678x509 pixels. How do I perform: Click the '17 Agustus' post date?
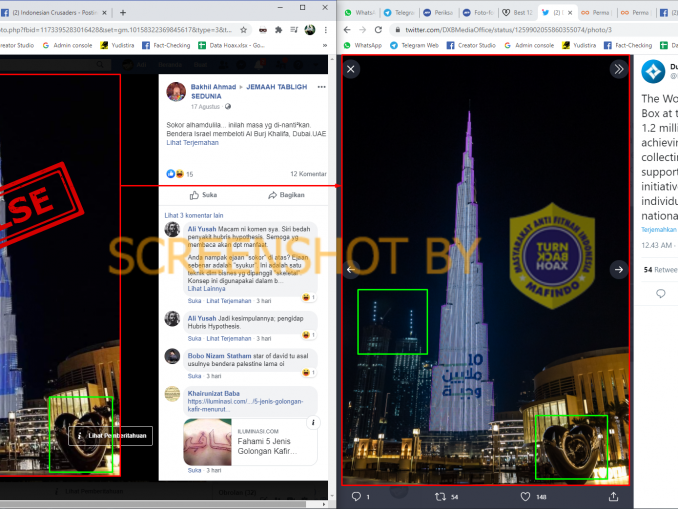(205, 106)
